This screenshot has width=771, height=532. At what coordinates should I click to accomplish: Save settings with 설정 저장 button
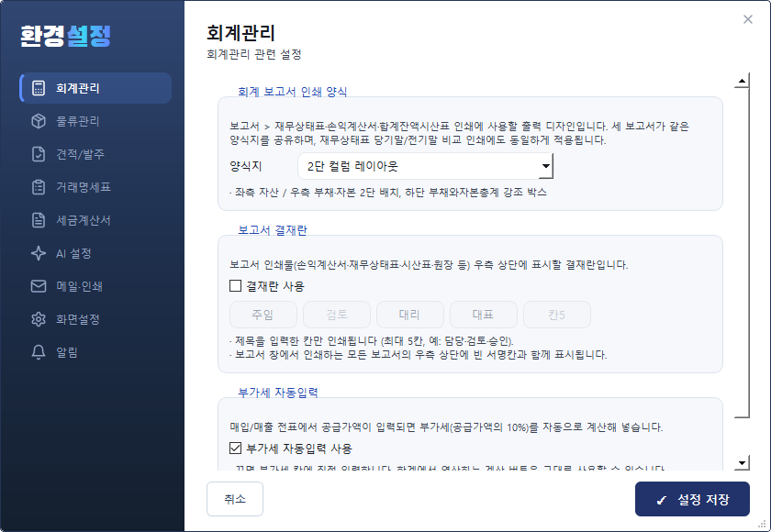click(692, 499)
